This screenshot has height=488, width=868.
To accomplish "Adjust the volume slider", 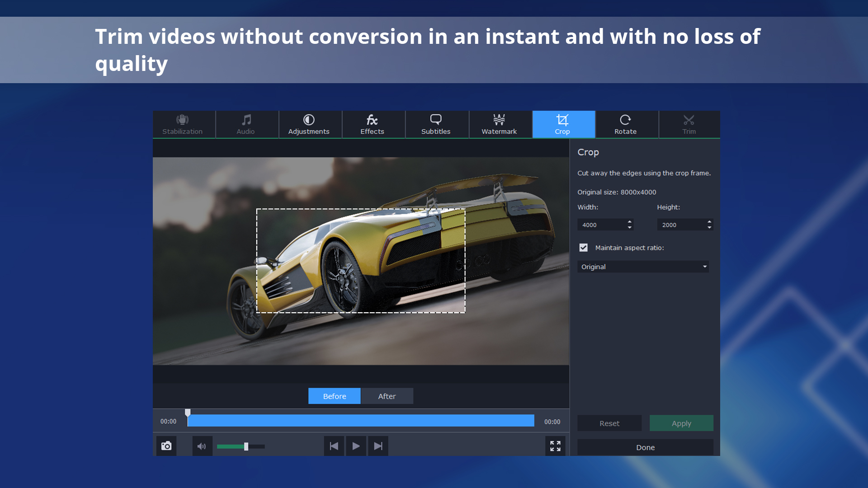I will (x=245, y=446).
